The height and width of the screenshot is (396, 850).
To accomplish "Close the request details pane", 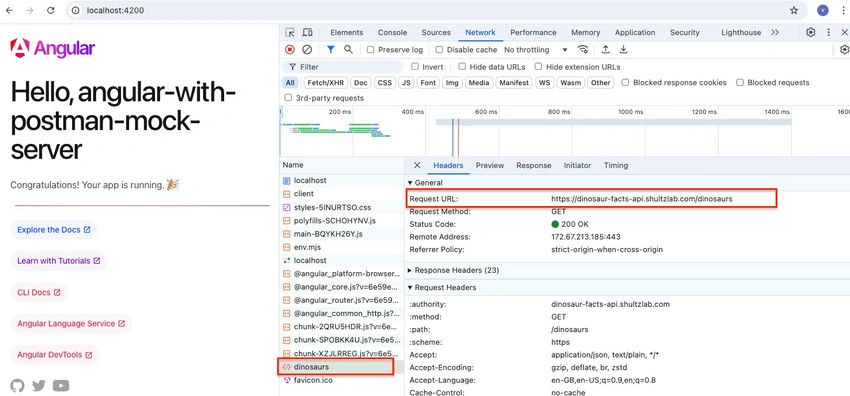I will (x=417, y=165).
